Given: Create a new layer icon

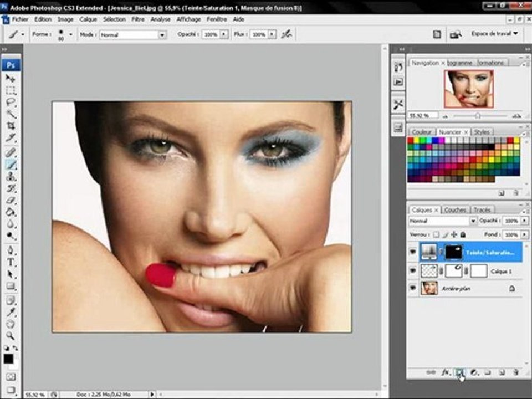Looking at the screenshot, I should coord(502,372).
